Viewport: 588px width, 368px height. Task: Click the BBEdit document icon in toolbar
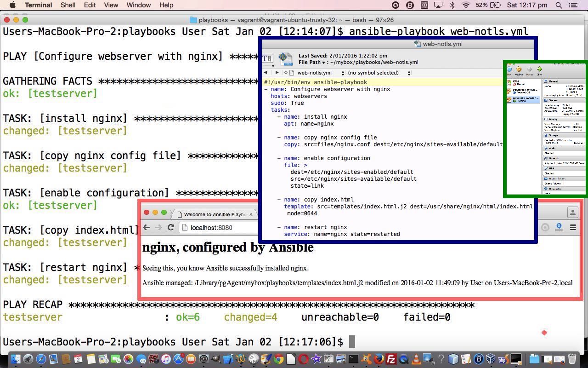point(285,58)
